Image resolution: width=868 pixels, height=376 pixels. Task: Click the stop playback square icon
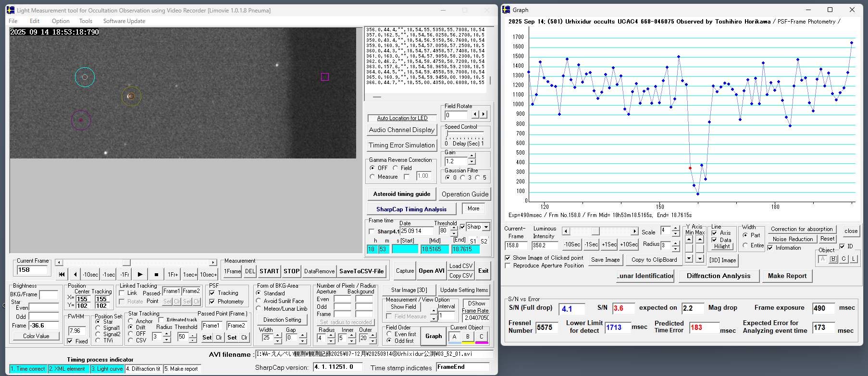tap(156, 275)
